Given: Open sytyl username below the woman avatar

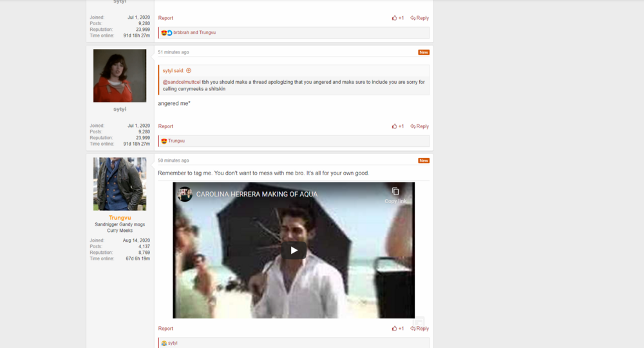Looking at the screenshot, I should click(120, 110).
